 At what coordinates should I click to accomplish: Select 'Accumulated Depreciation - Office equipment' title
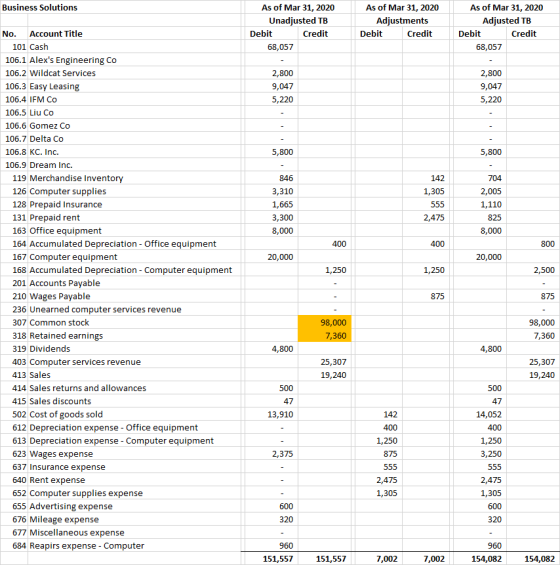[x=123, y=244]
